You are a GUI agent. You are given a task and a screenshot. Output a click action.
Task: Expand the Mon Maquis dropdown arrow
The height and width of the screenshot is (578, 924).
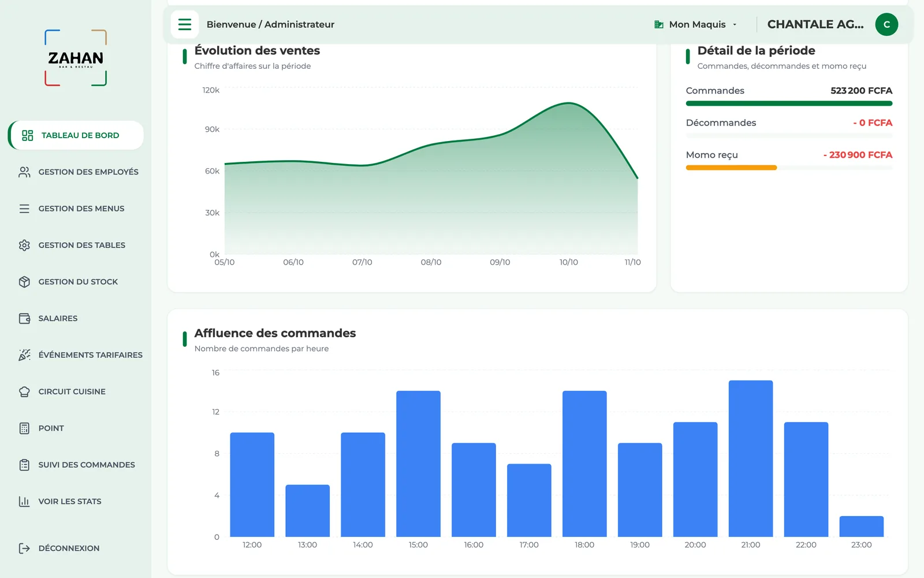[x=735, y=24]
